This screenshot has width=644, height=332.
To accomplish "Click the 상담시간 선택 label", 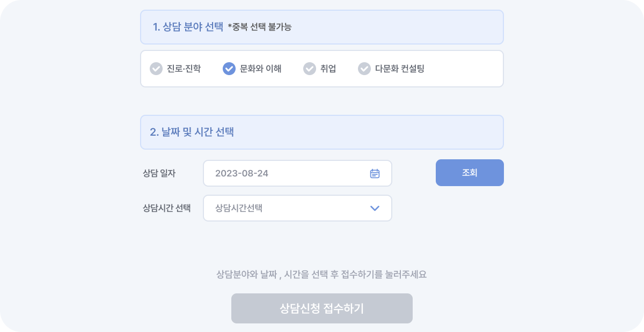I will 167,208.
